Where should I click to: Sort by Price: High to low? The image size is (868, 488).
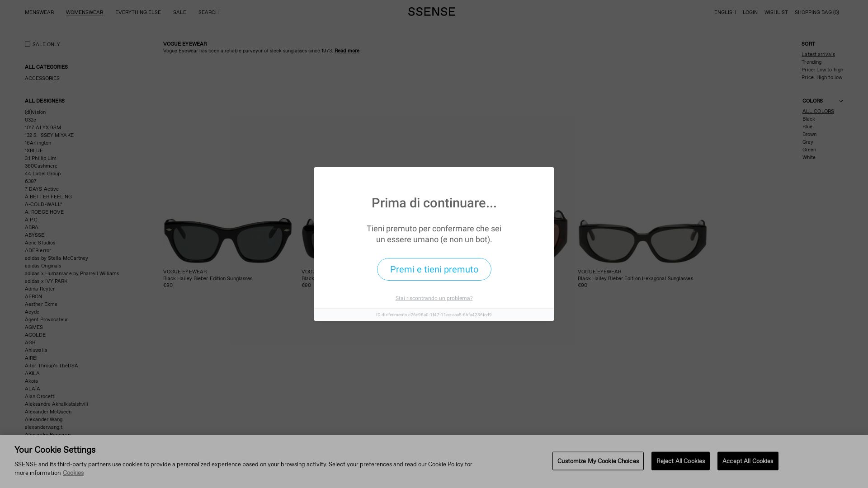pyautogui.click(x=822, y=77)
